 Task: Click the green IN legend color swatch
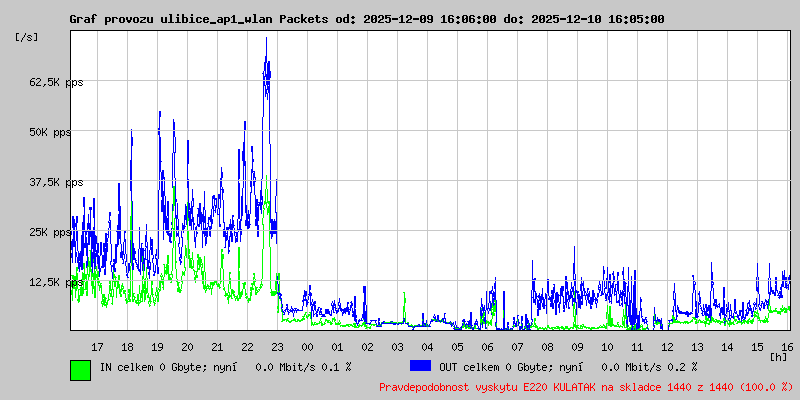point(81,370)
